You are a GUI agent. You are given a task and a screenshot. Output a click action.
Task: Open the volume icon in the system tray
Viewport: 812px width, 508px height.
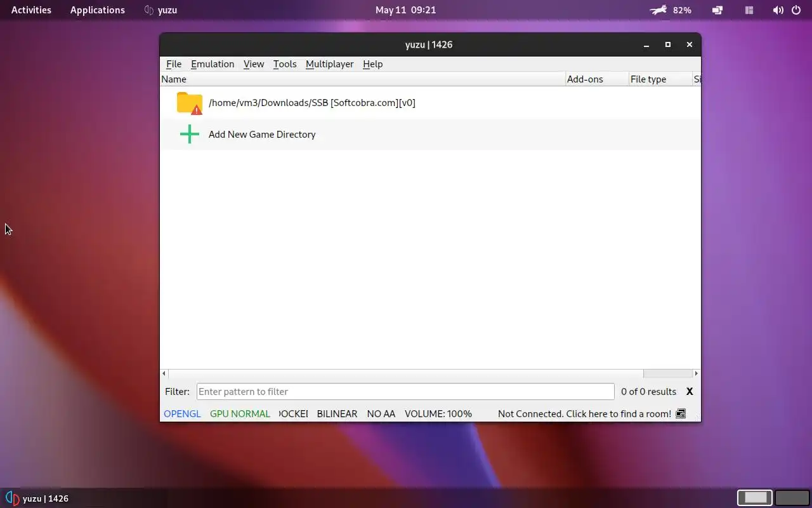coord(778,10)
